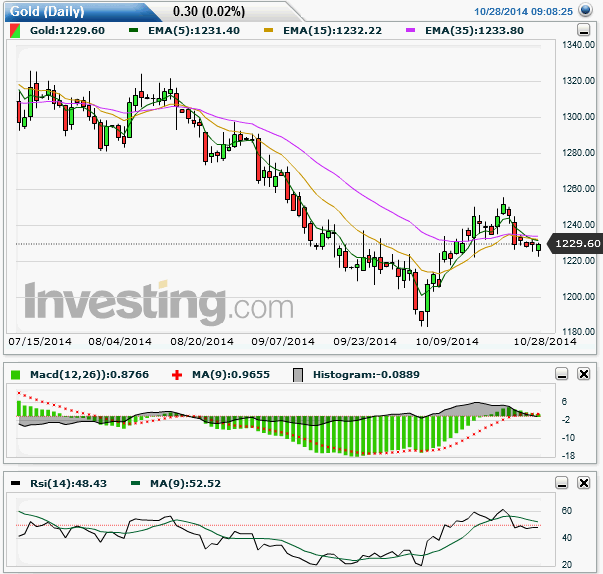Click the dark green EMA(5) legend swatch
The height and width of the screenshot is (574, 603).
[133, 30]
